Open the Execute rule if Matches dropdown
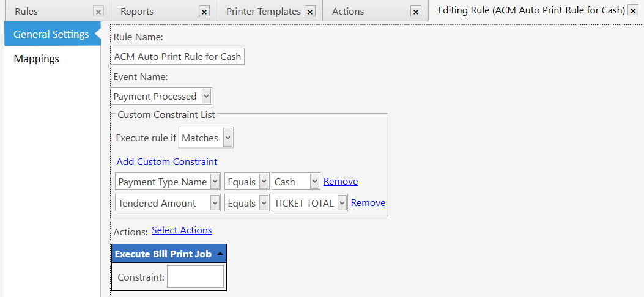644x297 pixels. [228, 138]
